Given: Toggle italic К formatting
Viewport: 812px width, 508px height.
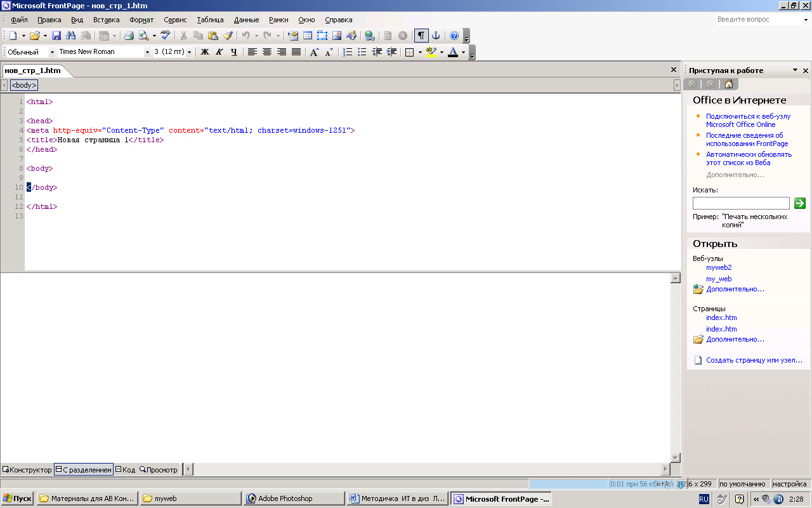Looking at the screenshot, I should 219,52.
